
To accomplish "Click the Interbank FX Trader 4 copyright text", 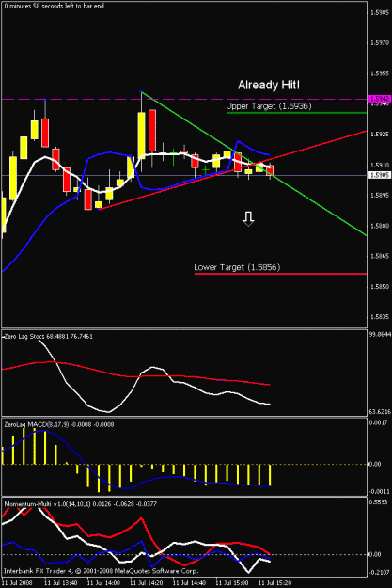I will (101, 571).
